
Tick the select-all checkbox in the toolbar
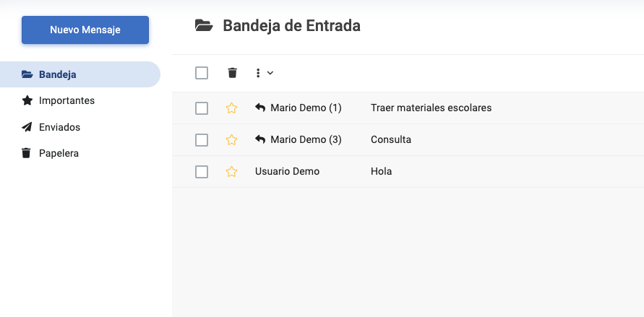[x=202, y=73]
